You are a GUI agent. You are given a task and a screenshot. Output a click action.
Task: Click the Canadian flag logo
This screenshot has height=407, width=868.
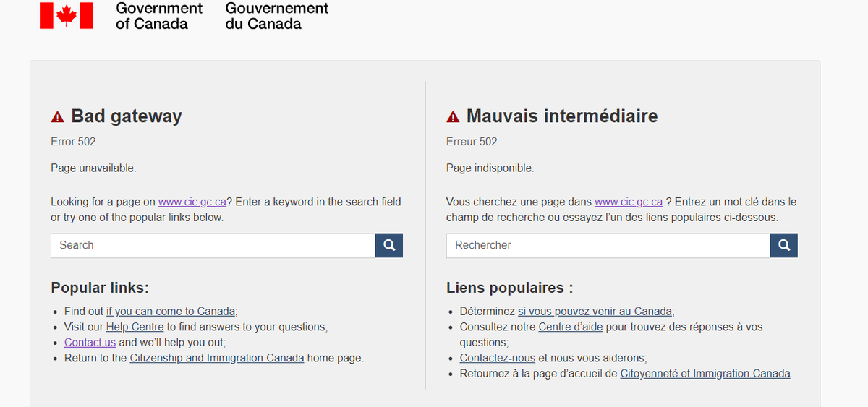tap(67, 15)
